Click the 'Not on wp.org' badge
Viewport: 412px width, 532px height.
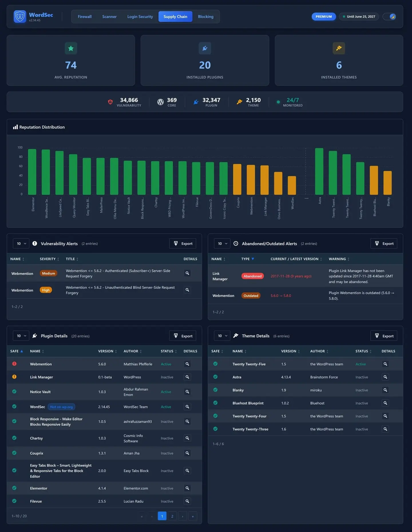(x=62, y=407)
